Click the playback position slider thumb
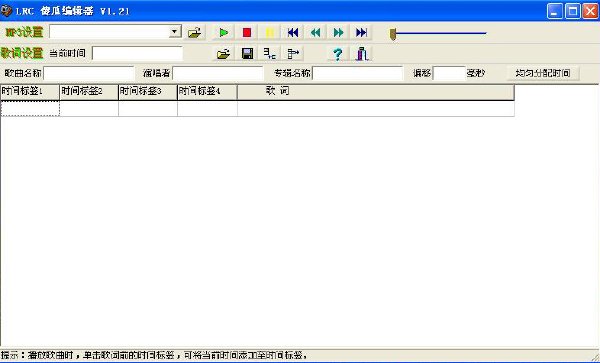Screen dimensions: 600x363 393,34
